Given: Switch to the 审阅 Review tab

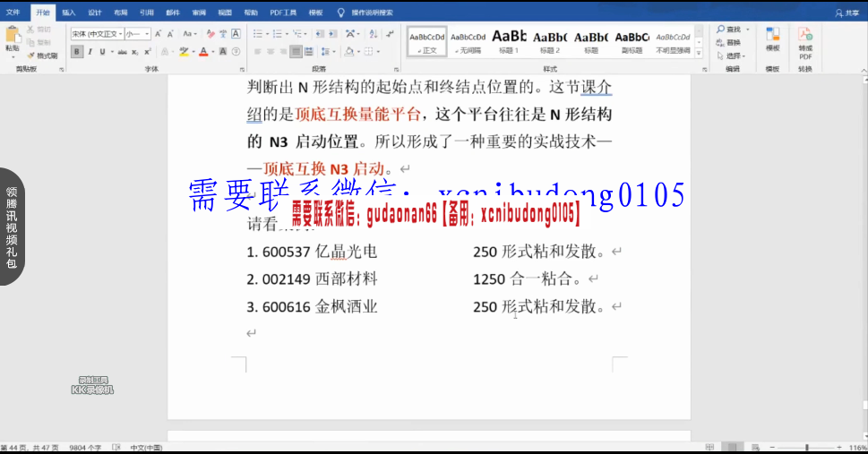Looking at the screenshot, I should click(x=199, y=13).
